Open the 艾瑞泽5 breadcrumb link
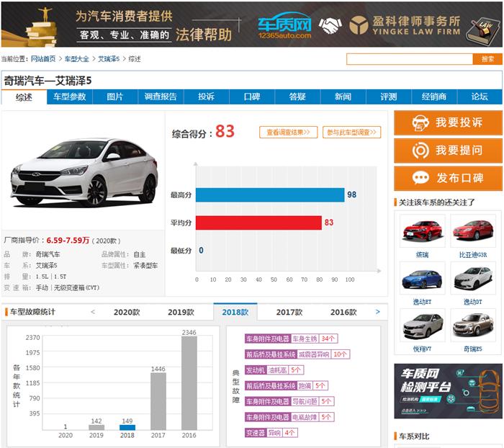 tap(109, 59)
